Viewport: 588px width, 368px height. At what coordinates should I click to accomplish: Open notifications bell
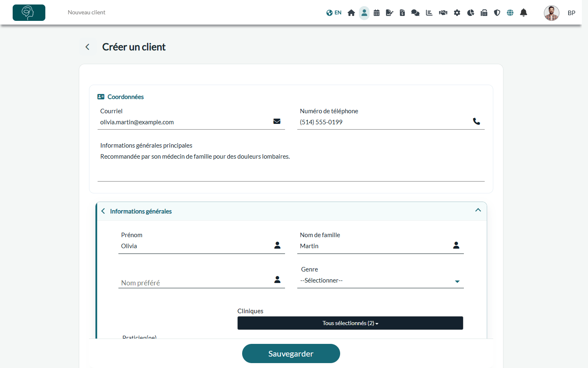click(523, 13)
